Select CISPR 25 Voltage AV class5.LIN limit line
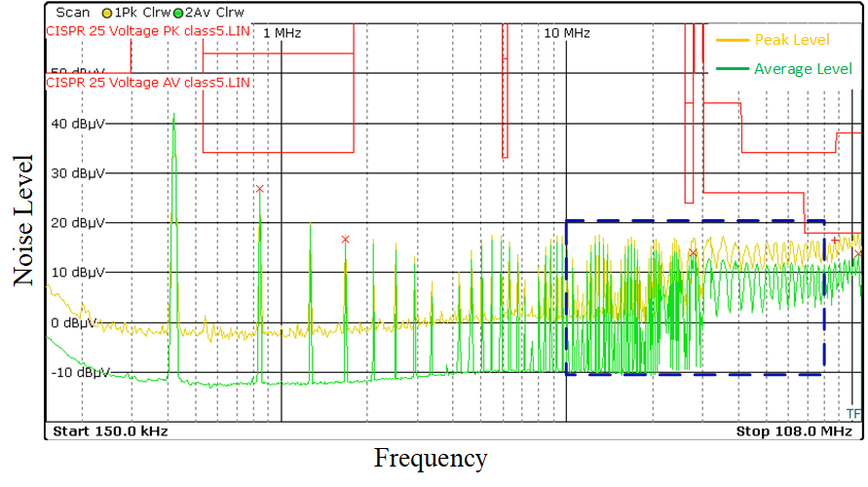This screenshot has width=868, height=487. pyautogui.click(x=147, y=83)
